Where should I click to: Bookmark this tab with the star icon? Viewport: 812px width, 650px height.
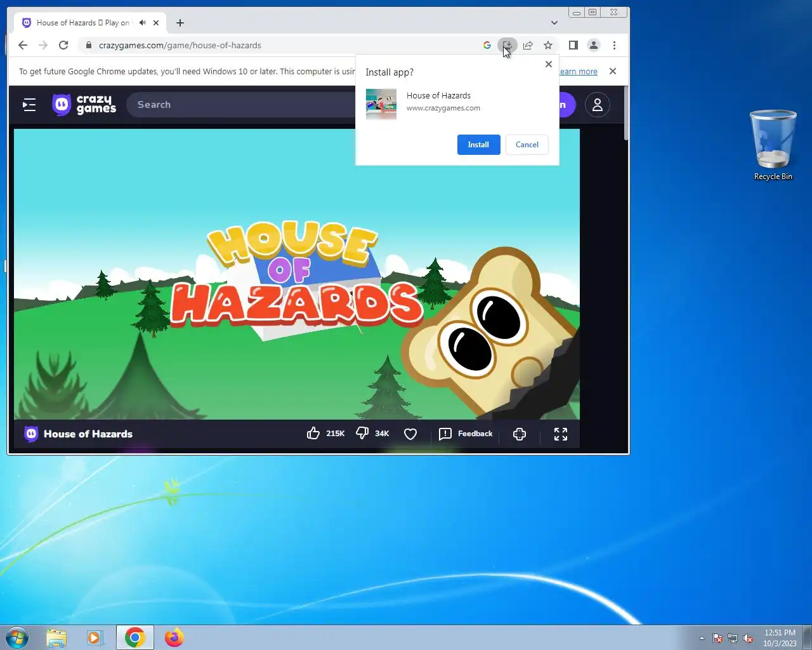[548, 45]
